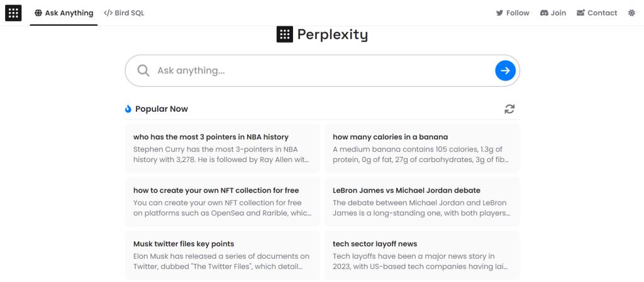Click the blue arrow submit button
The height and width of the screenshot is (282, 644).
click(505, 70)
